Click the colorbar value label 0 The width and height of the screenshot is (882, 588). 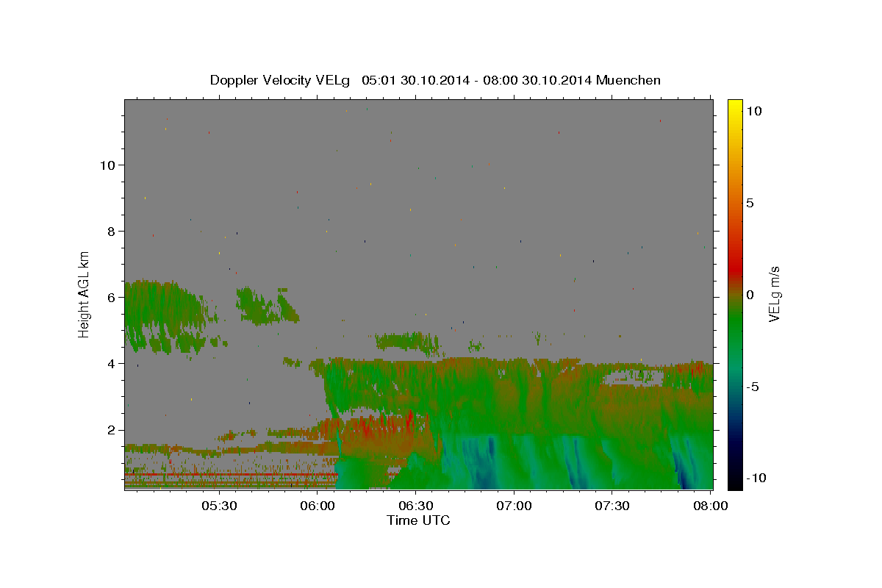pyautogui.click(x=750, y=295)
